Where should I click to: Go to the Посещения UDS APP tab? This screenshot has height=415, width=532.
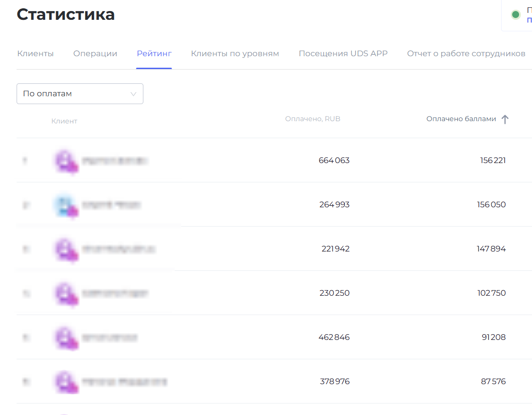(343, 53)
